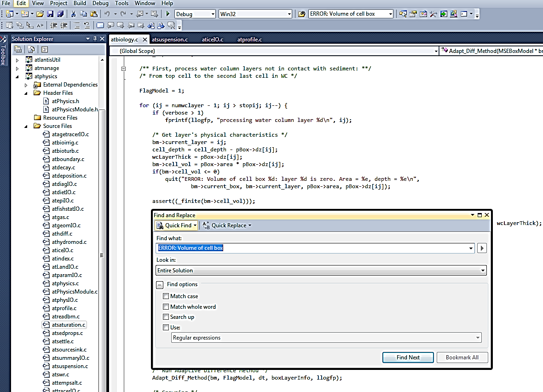Open the Build menu
The height and width of the screenshot is (392, 543).
(x=80, y=3)
